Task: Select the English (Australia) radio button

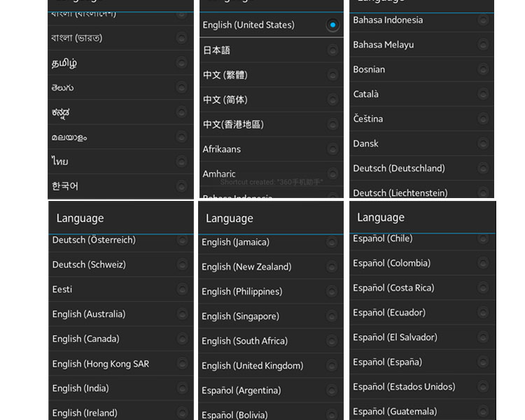Action: 182,314
